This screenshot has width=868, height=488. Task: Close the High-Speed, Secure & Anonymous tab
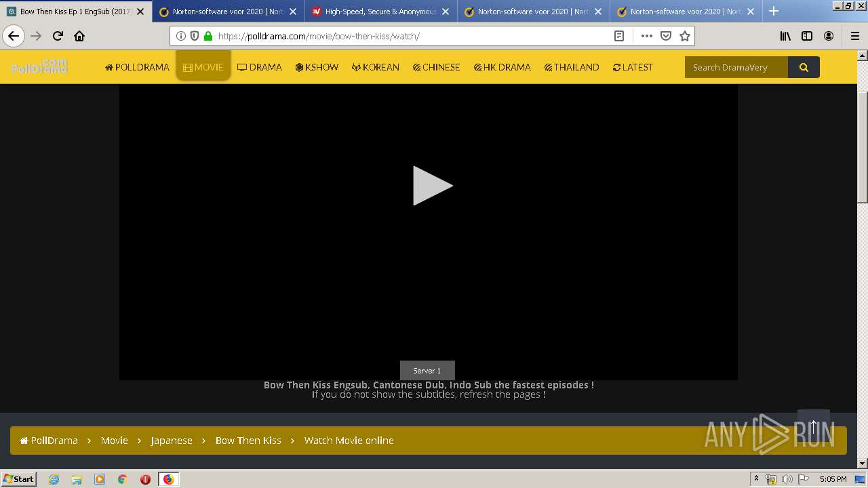pos(446,12)
